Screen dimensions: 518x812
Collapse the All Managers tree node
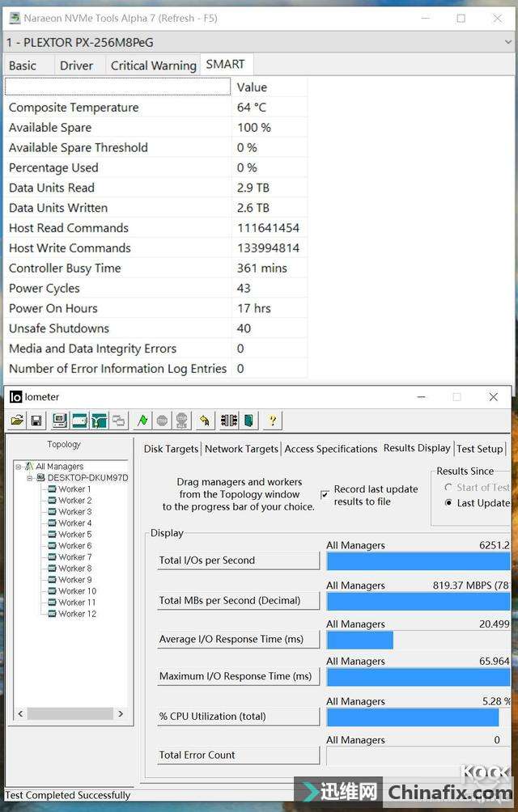coord(18,466)
